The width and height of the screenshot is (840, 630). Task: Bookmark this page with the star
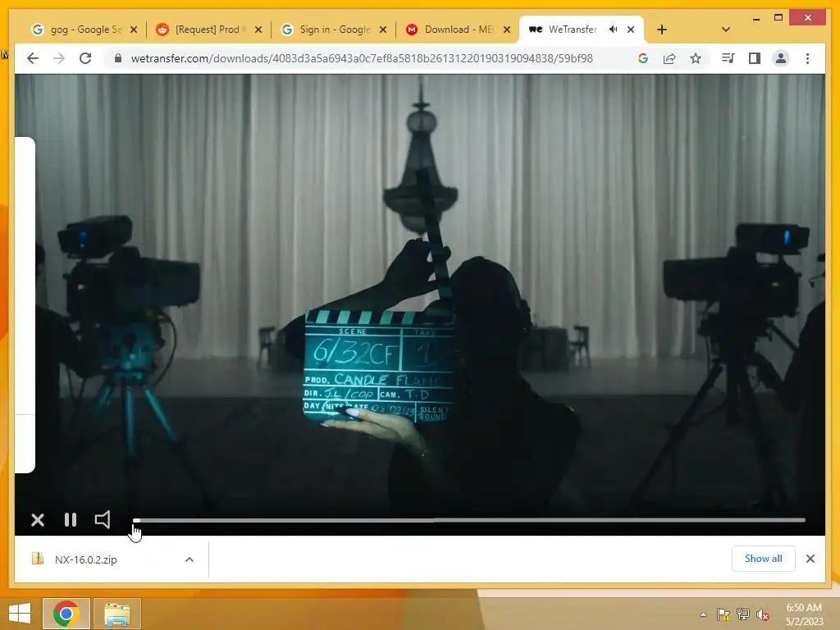(x=696, y=58)
